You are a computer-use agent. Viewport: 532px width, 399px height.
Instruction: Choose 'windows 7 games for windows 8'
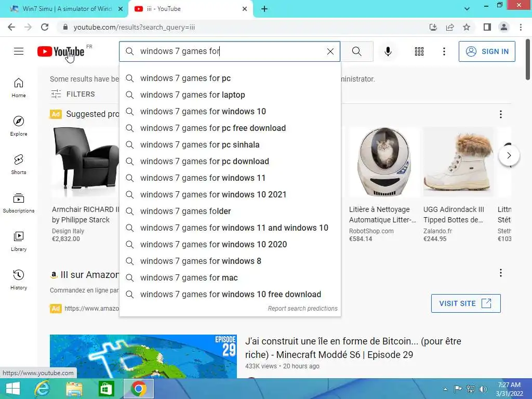click(230, 261)
